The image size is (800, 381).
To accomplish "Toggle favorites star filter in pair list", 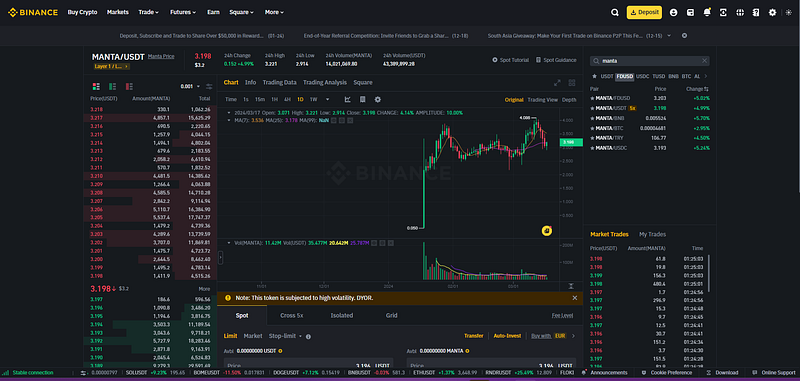I will click(593, 76).
